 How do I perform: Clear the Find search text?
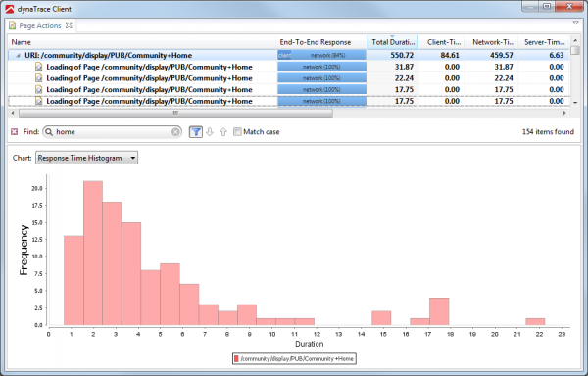175,132
